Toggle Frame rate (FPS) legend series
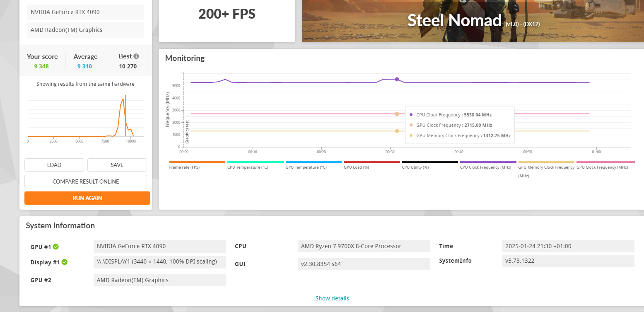The width and height of the screenshot is (644, 312). (x=197, y=165)
